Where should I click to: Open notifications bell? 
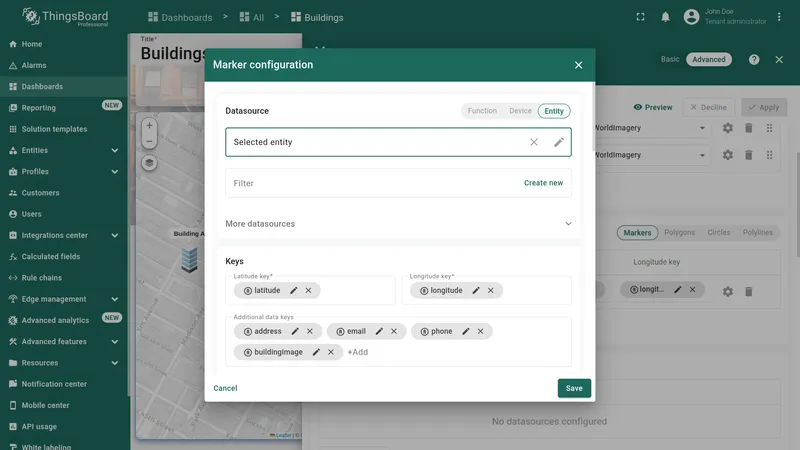coord(665,17)
